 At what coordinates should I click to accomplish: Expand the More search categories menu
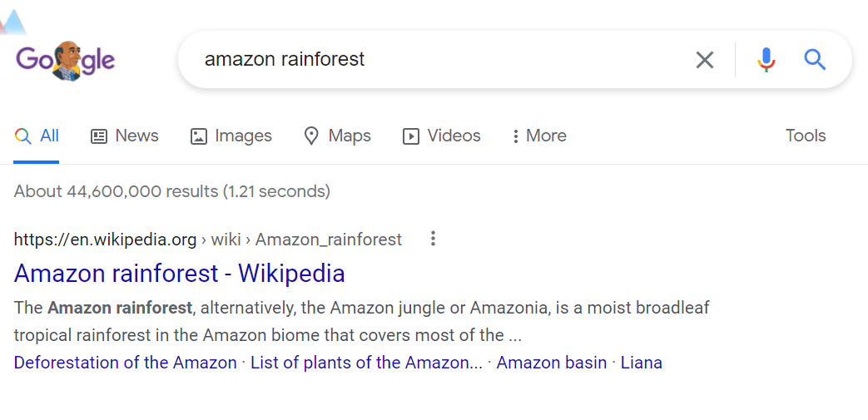[x=539, y=136]
